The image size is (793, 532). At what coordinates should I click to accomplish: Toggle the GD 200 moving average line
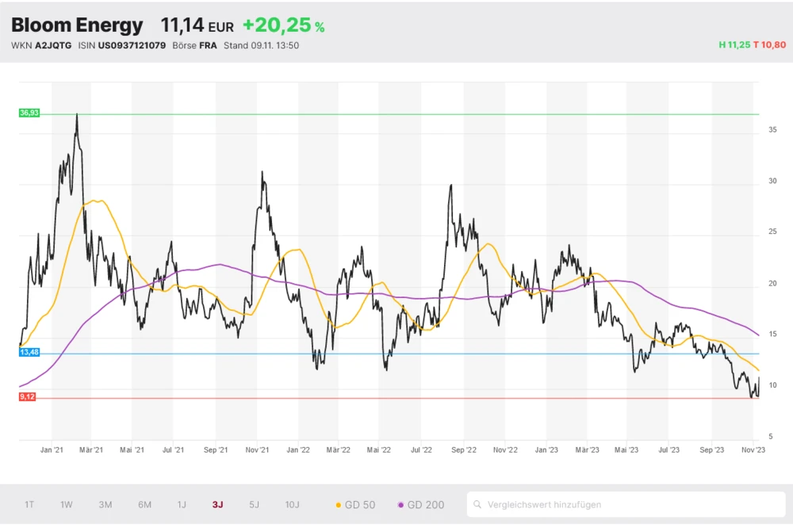coord(421,504)
